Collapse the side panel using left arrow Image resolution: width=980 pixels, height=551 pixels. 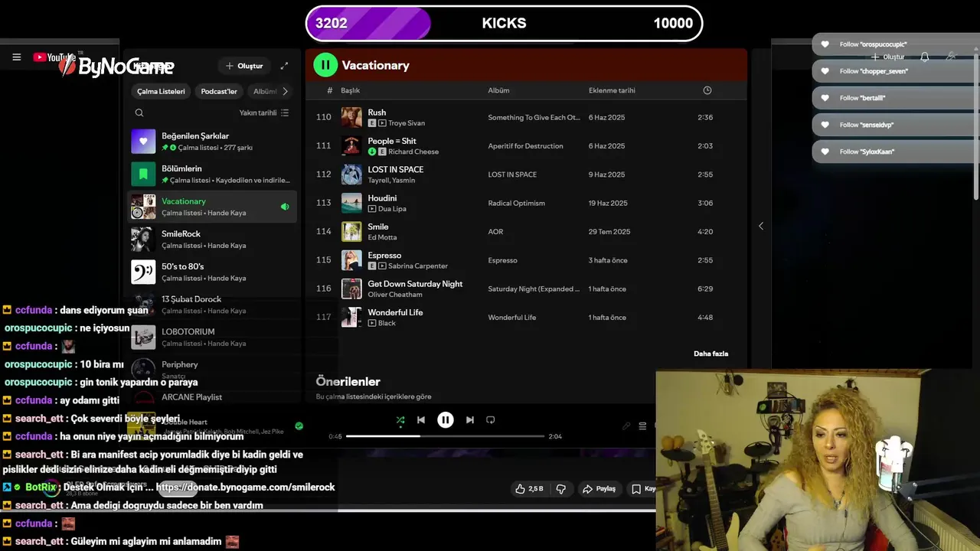click(760, 226)
